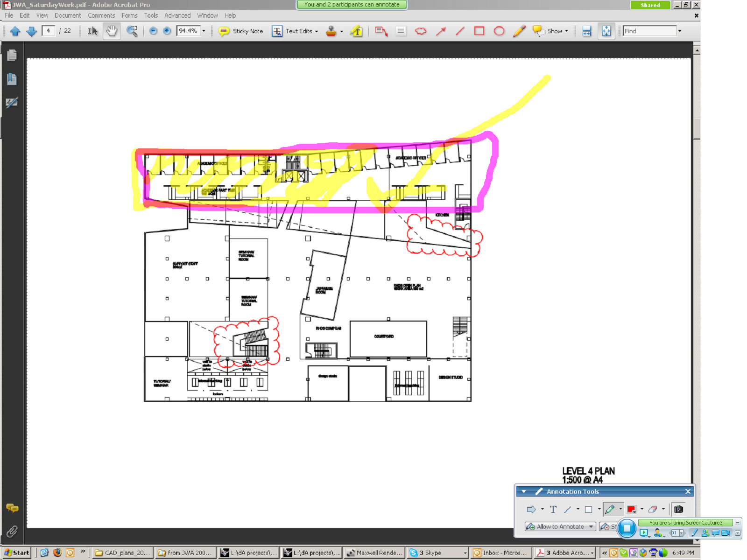Select the Highlight Text tool
This screenshot has height=560, width=747.
point(357,31)
